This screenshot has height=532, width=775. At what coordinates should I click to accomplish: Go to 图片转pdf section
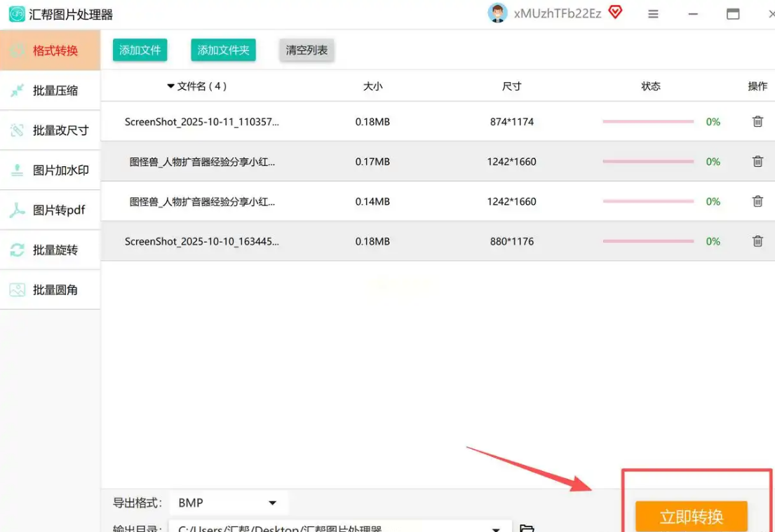50,210
